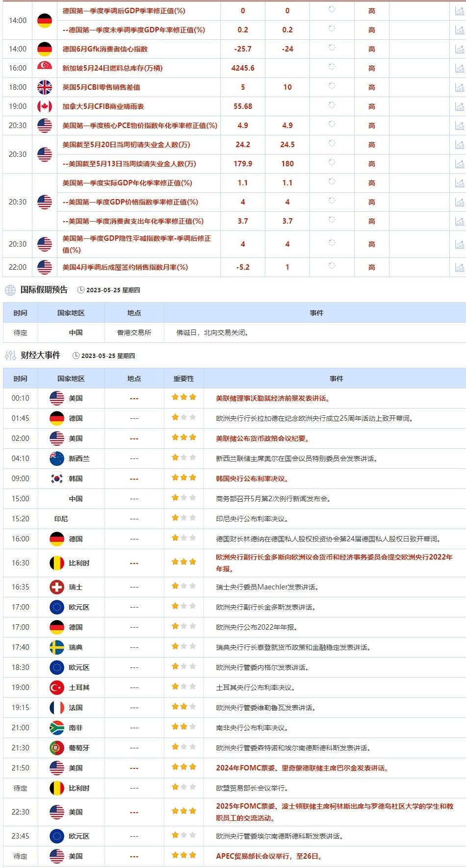
Task: Open 美国截至5月20日当周初请失业金人数 indicator link
Action: 126,145
